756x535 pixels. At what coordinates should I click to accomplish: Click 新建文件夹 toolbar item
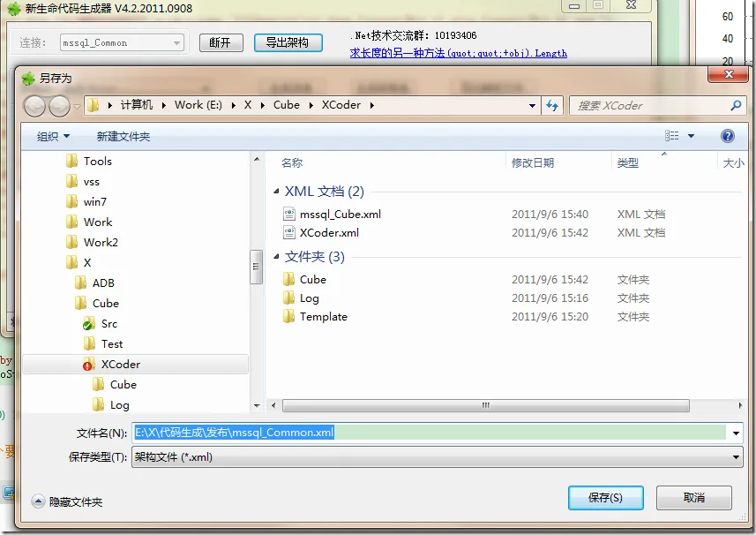[123, 137]
